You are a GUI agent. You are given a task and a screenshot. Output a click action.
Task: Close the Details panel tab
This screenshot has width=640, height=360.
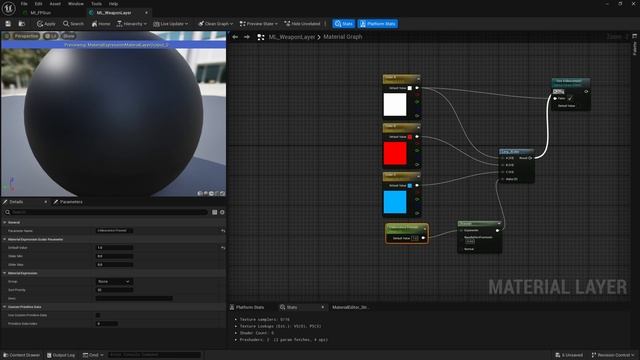[45, 202]
